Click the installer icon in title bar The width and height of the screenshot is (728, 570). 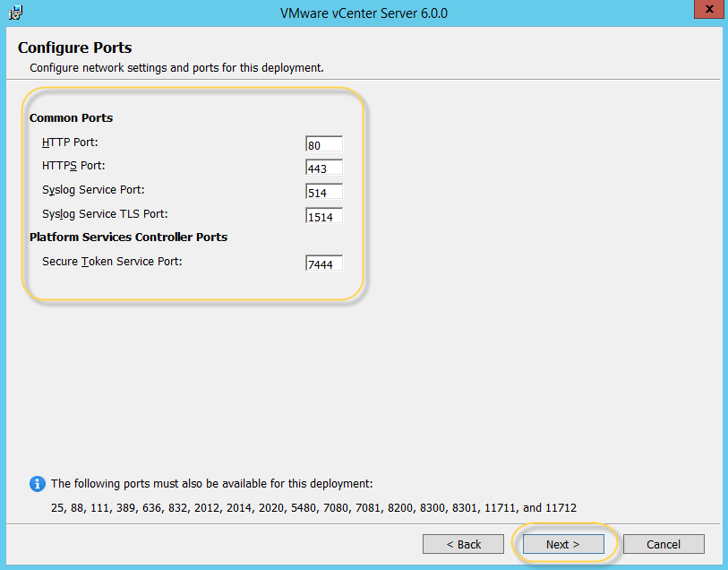click(15, 13)
